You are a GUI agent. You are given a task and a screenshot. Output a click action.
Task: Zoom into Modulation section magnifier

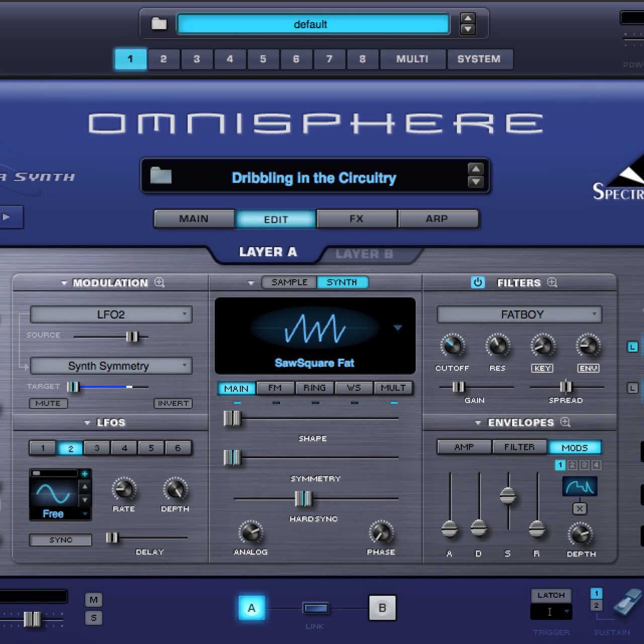pyautogui.click(x=159, y=283)
